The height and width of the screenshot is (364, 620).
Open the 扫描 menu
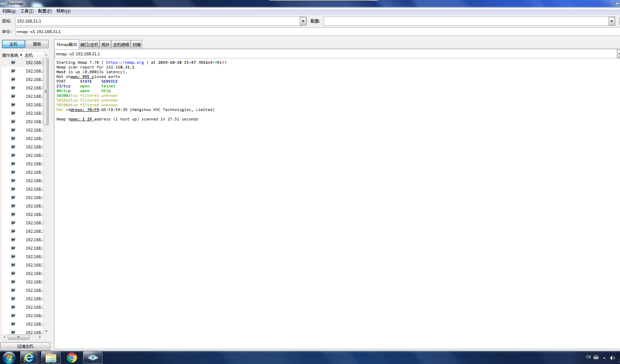pyautogui.click(x=9, y=11)
